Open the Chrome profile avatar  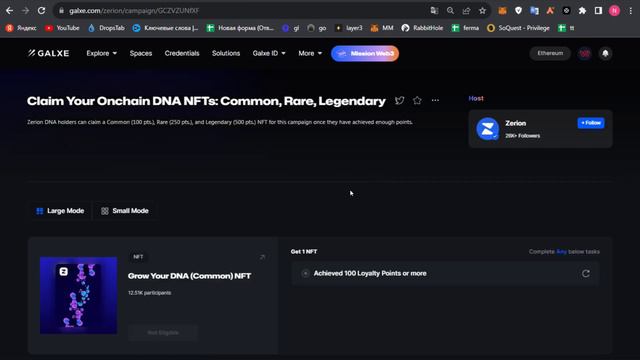pos(614,11)
